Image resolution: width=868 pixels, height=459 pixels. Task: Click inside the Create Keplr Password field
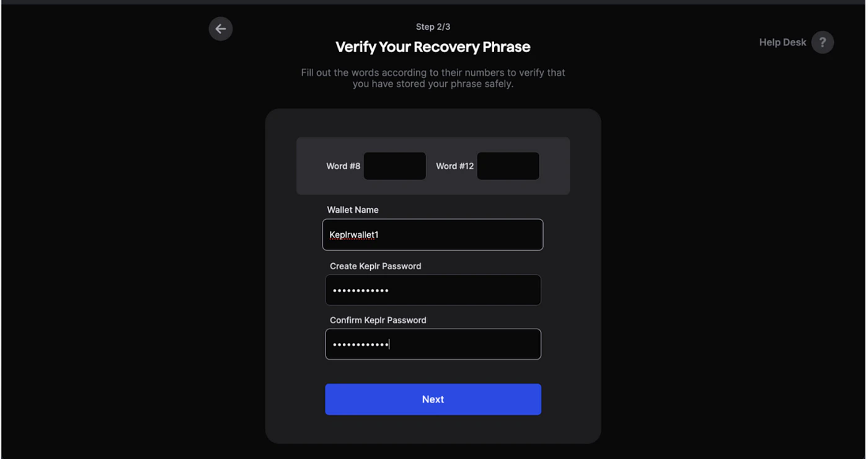[433, 290]
